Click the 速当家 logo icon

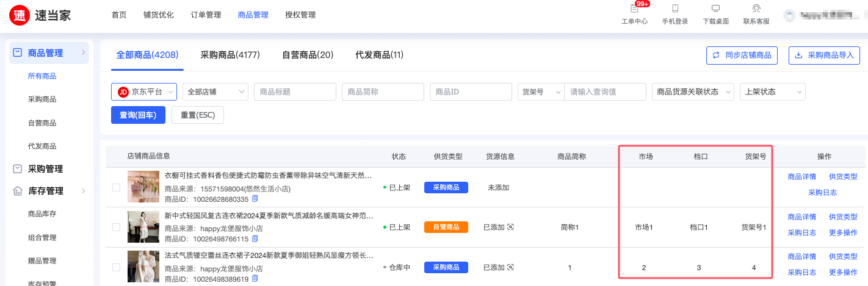21,15
